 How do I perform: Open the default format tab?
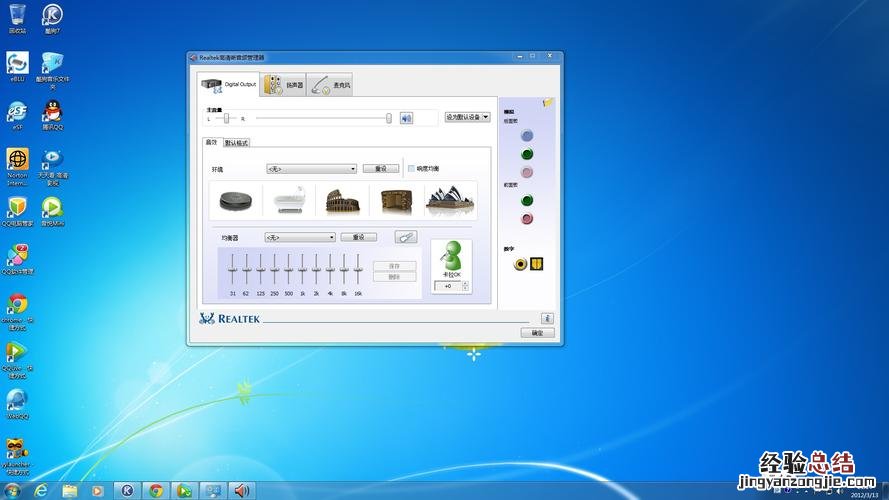pos(236,143)
